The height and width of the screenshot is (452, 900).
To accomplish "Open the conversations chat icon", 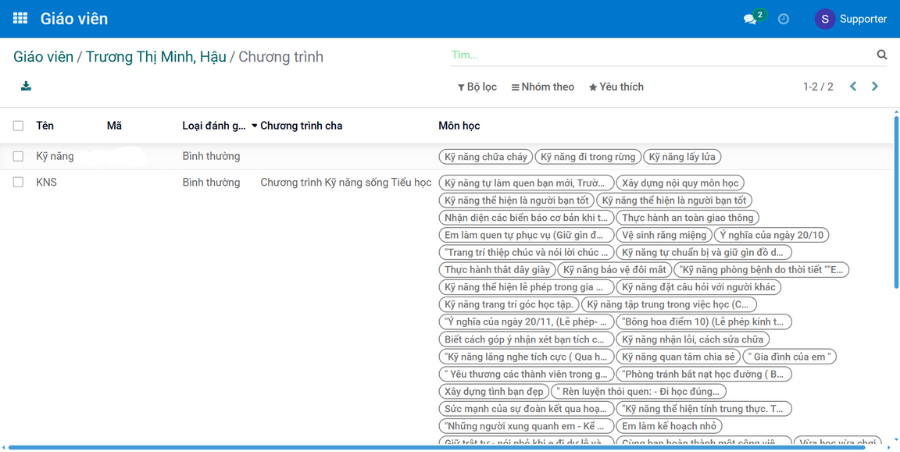I will coord(750,19).
